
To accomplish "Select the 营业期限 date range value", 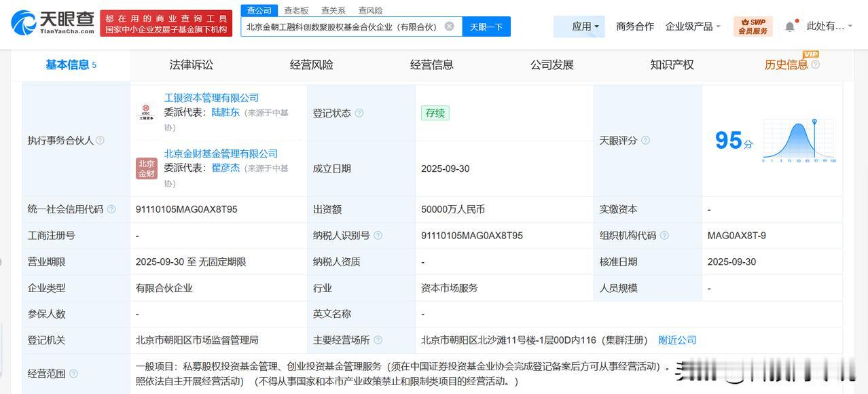I will coord(191,262).
